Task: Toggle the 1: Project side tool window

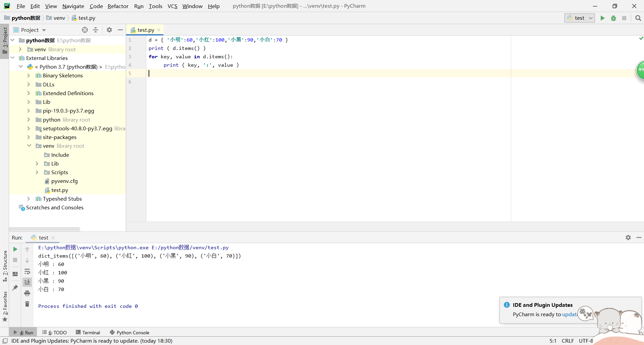Action: tap(5, 41)
